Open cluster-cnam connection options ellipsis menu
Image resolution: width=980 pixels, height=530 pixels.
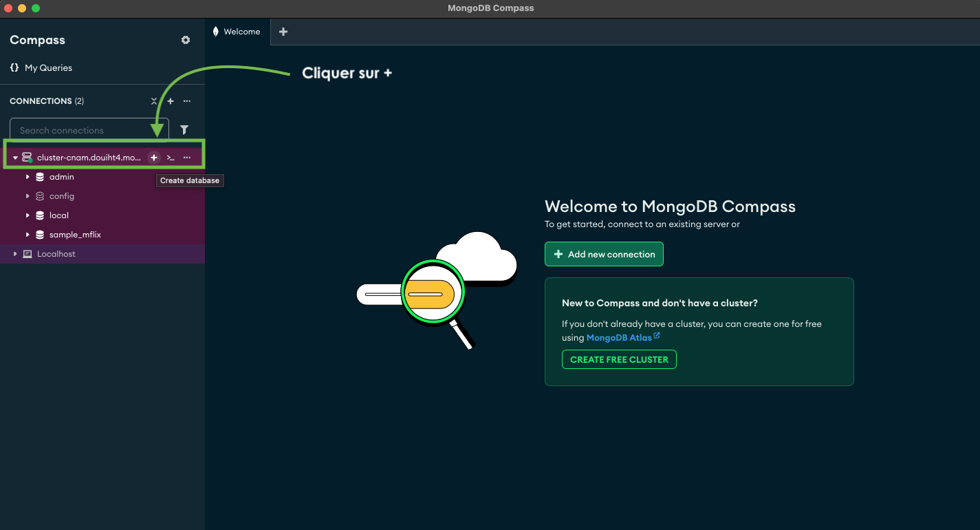point(187,158)
